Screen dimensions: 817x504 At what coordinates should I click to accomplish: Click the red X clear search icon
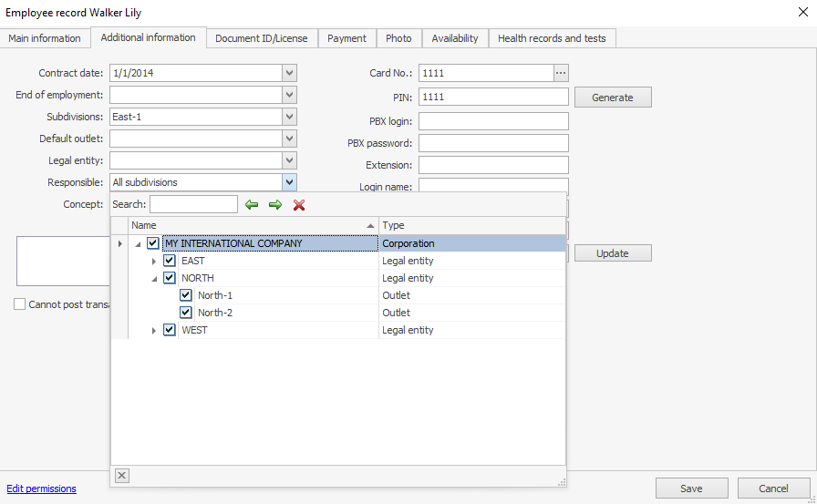point(299,205)
